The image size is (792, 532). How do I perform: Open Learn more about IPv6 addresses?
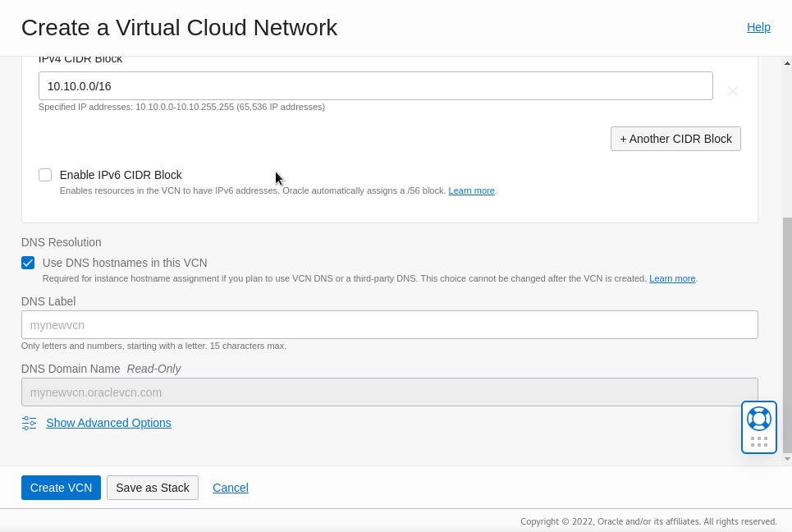[471, 190]
